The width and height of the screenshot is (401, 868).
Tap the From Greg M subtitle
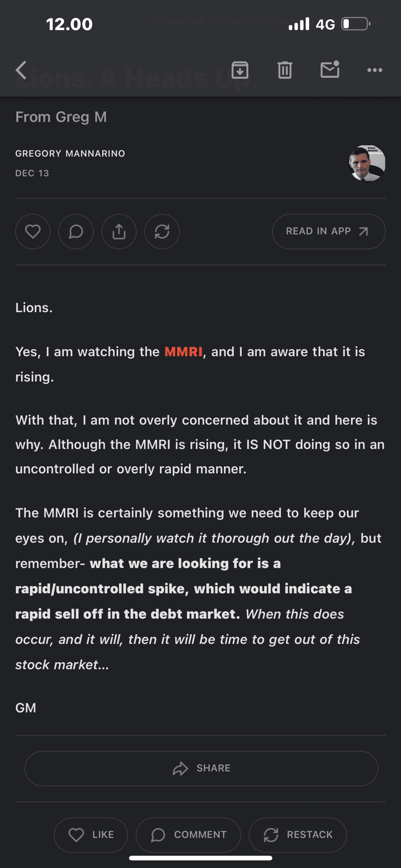coord(61,117)
